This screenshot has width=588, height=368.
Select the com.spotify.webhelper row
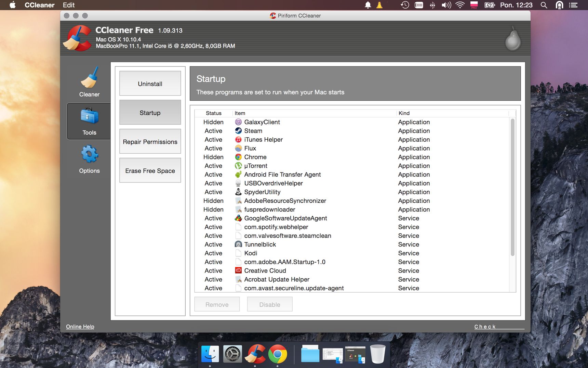[x=352, y=227]
